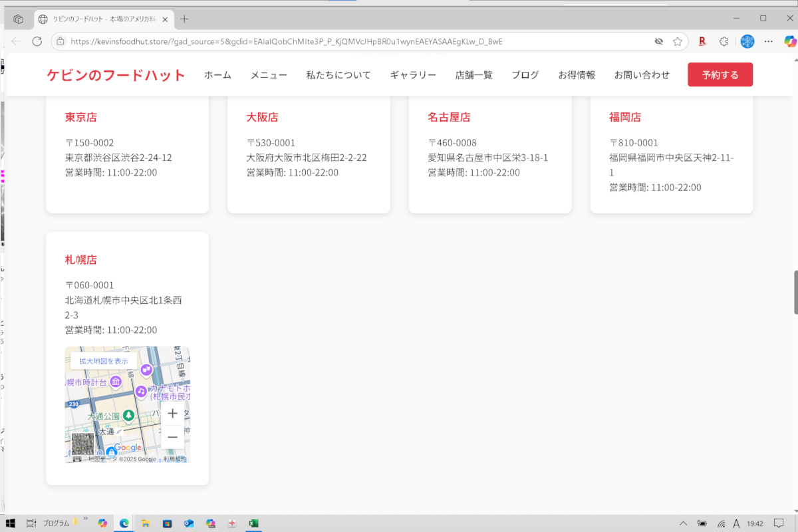Zoom out on the Sapporo map

[172, 437]
